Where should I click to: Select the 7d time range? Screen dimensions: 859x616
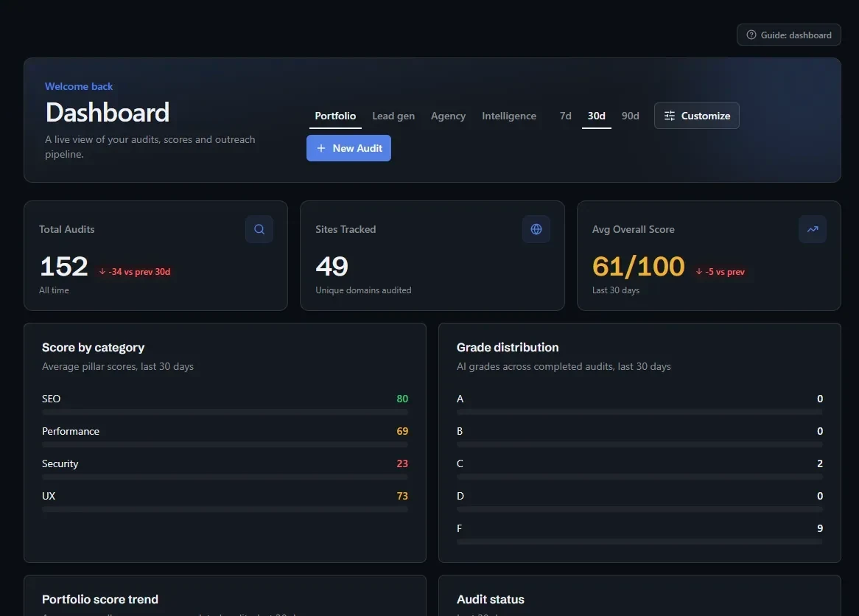point(565,116)
